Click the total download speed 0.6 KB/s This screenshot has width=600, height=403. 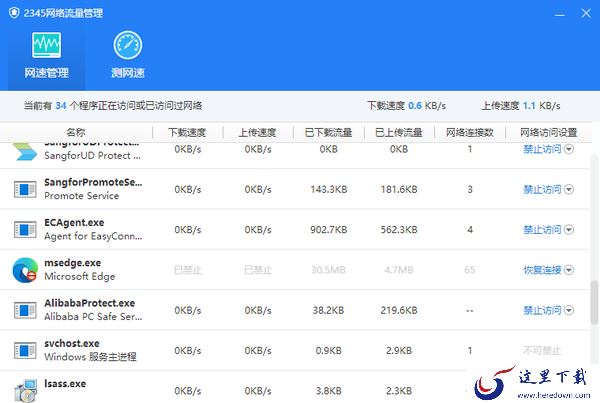click(x=427, y=106)
